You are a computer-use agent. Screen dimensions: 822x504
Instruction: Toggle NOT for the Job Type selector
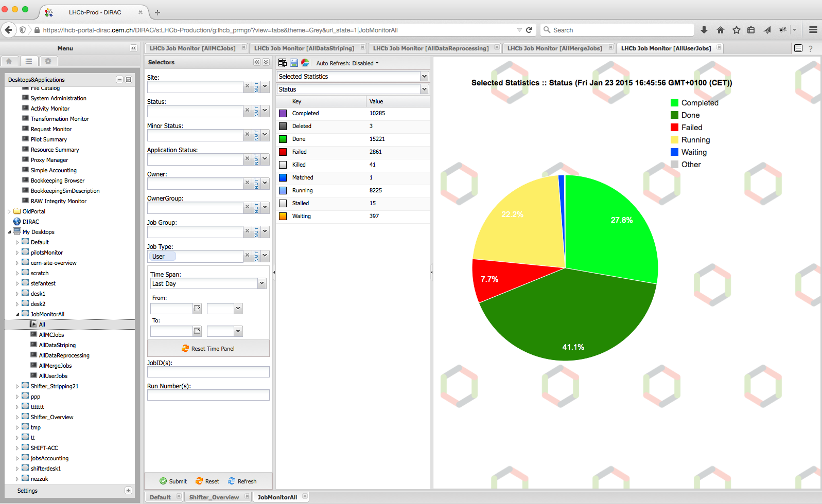[x=256, y=256]
